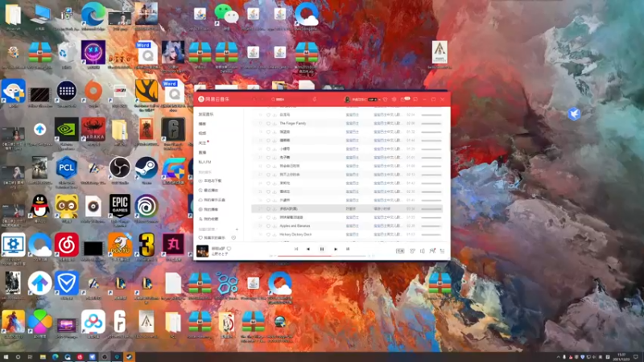Open lyrics with the 词 button
The width and height of the screenshot is (644, 362).
pos(348,249)
